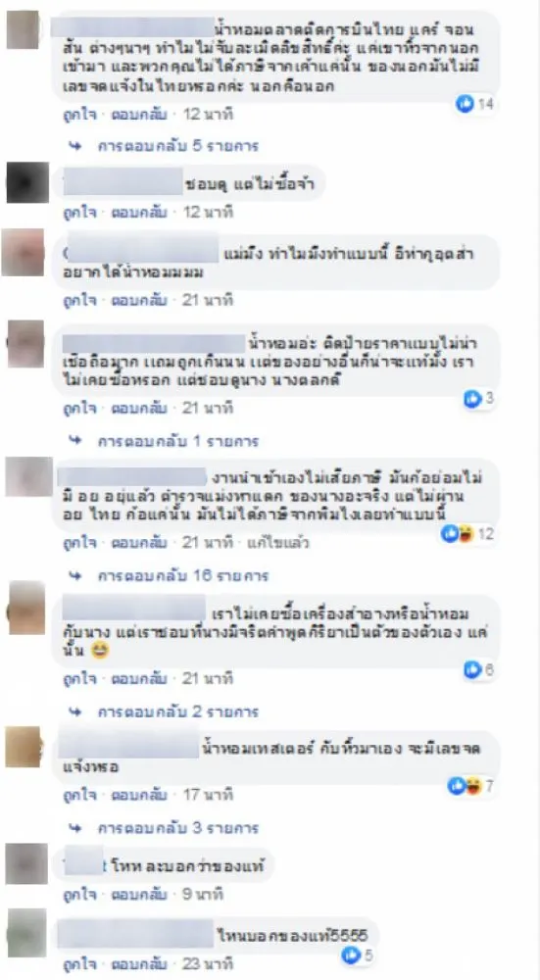Expand the 3 replies thread
This screenshot has width=540, height=980.
click(178, 828)
